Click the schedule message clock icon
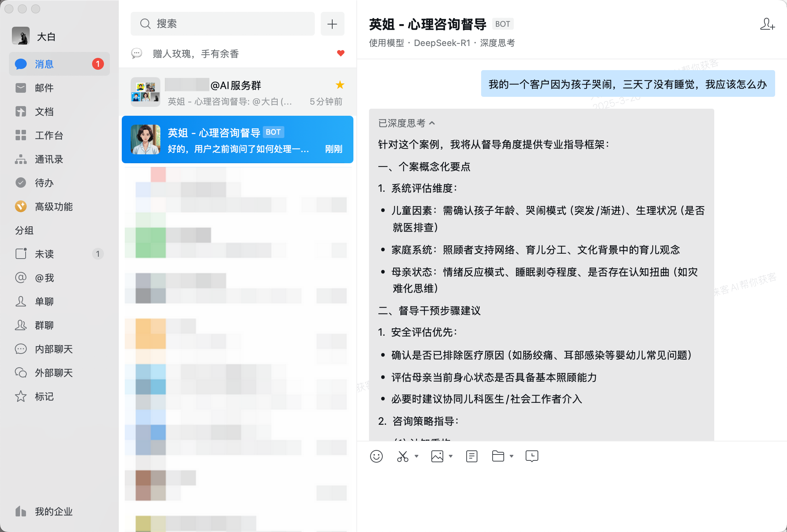This screenshot has height=532, width=787. tap(532, 456)
